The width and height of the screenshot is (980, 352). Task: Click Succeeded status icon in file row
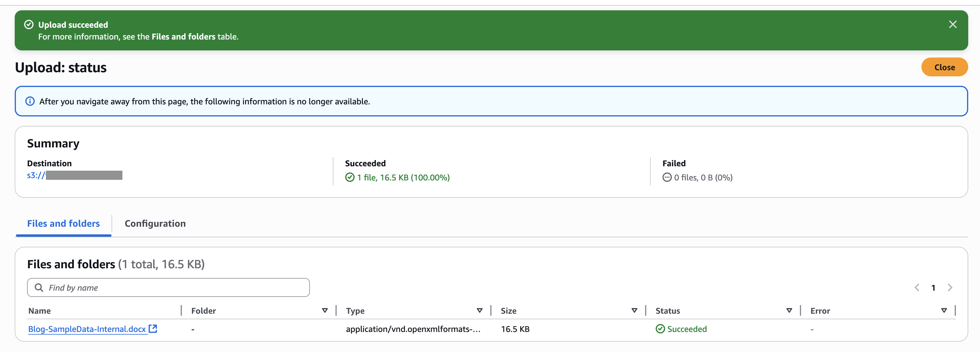click(660, 329)
